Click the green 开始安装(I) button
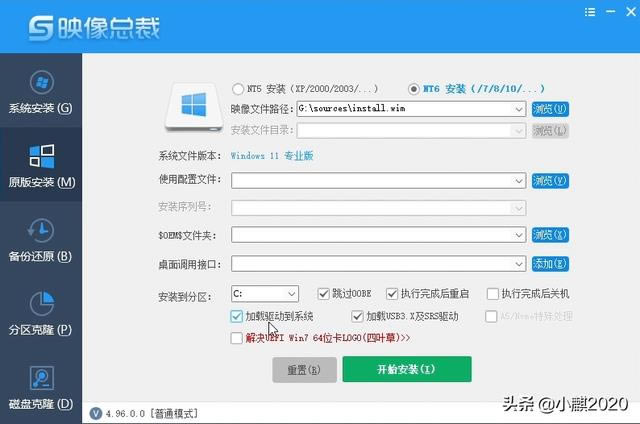Screen dimensions: 640x424 [x=407, y=369]
